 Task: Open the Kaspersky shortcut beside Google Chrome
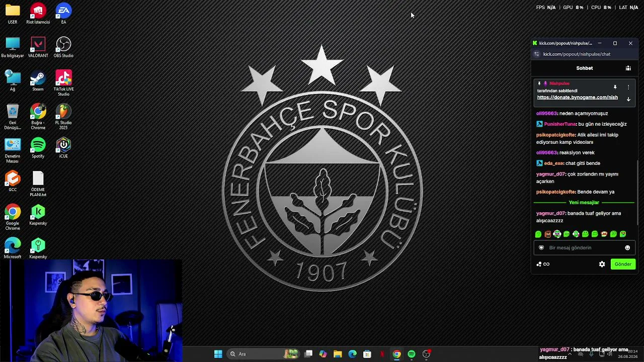(x=38, y=215)
